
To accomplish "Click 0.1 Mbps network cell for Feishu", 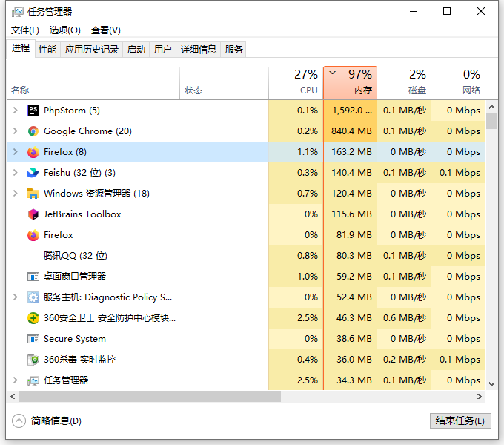I will click(460, 173).
